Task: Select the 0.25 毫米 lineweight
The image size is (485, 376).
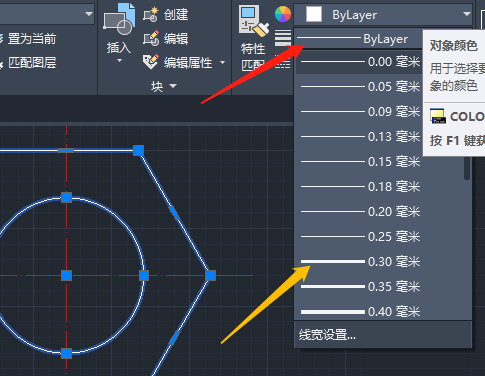Action: pyautogui.click(x=381, y=237)
